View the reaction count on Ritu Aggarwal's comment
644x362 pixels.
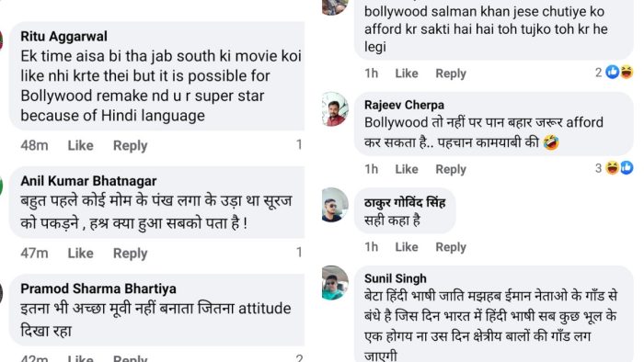[299, 144]
